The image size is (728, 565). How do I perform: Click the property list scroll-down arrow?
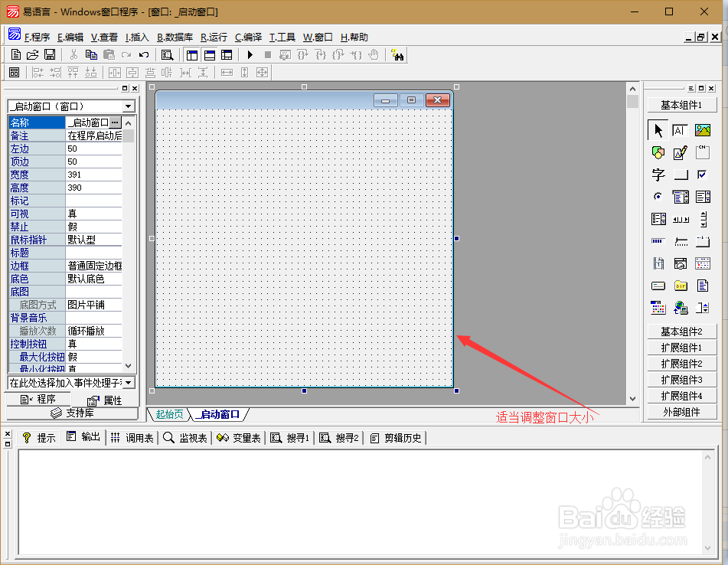pyautogui.click(x=129, y=366)
